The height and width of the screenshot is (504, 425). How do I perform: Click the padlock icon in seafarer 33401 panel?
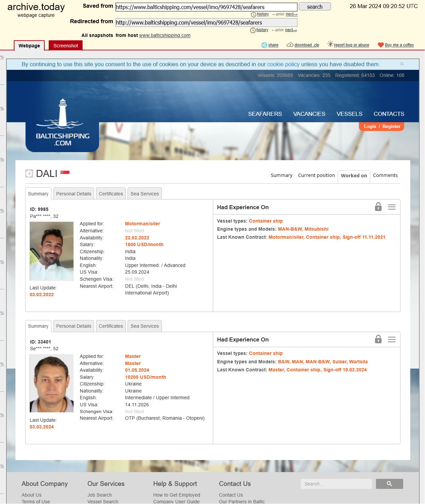[378, 339]
